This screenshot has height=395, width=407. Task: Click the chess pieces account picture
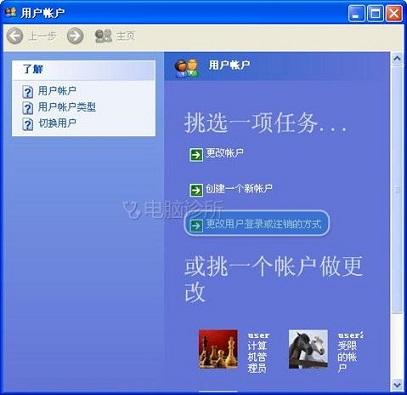tap(218, 349)
